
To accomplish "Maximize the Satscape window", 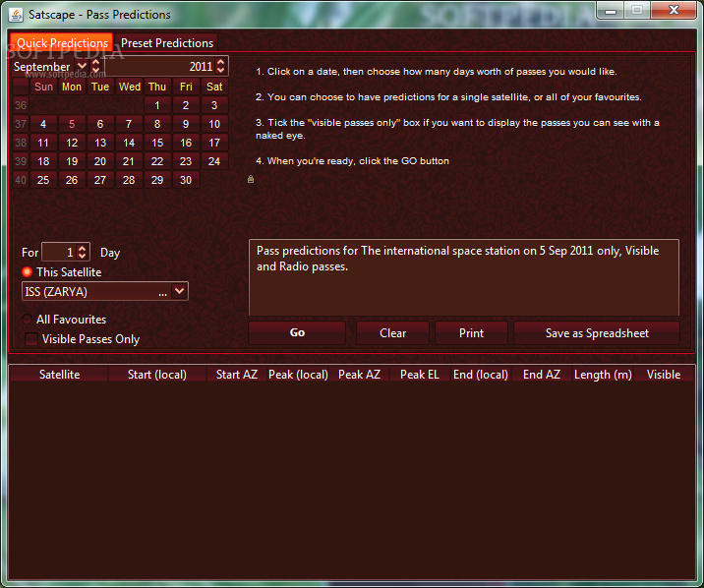I will [x=637, y=11].
